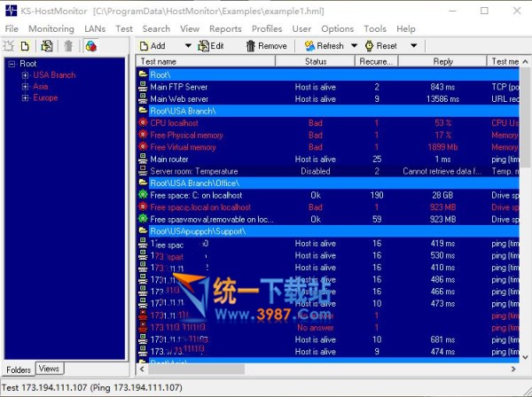Open the Monitoring menu

(51, 29)
